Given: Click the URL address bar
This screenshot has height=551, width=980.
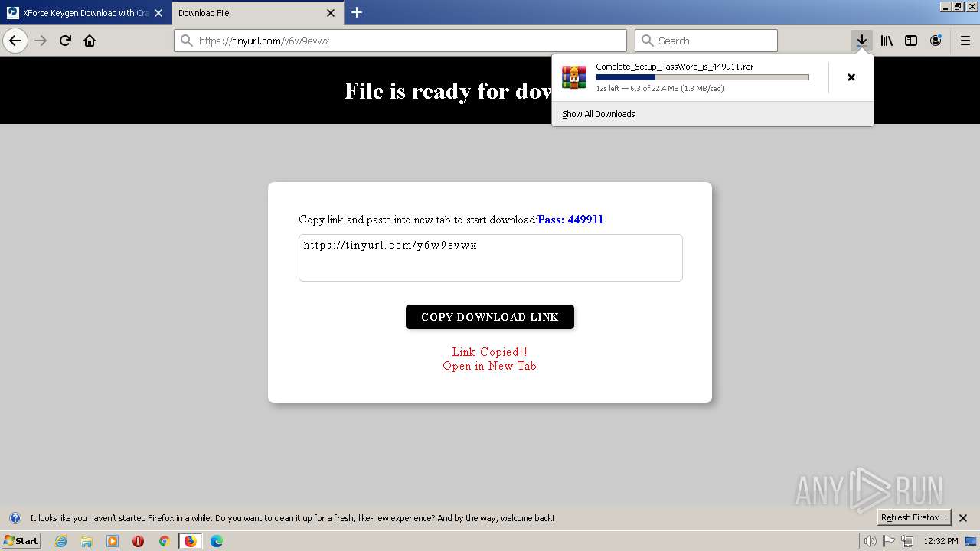Looking at the screenshot, I should click(x=400, y=41).
